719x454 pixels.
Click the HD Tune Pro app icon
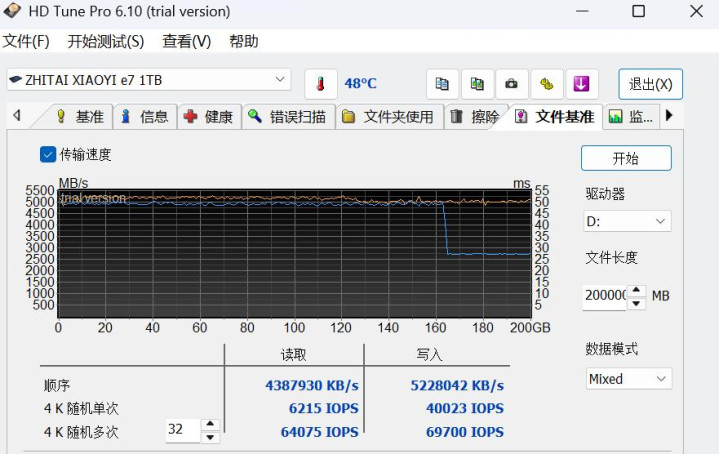coord(11,10)
